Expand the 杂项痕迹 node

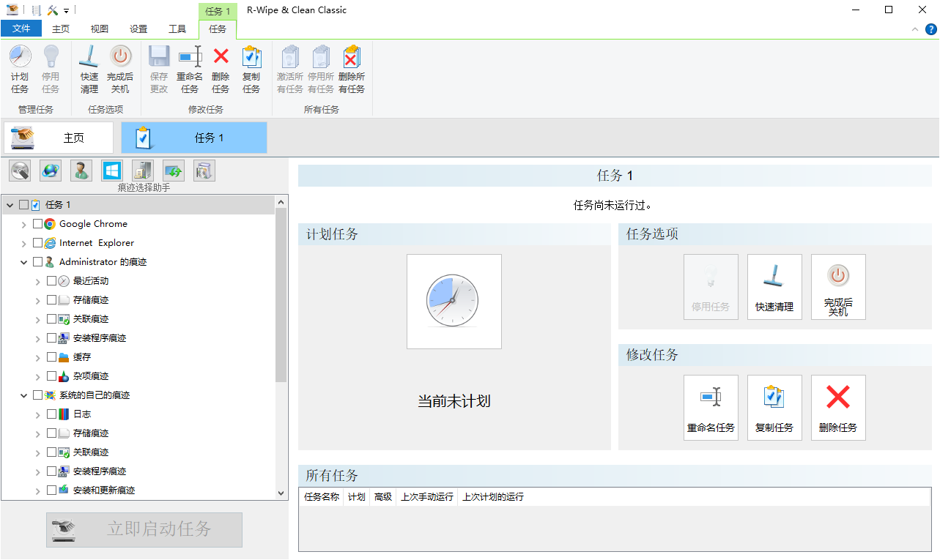[x=38, y=376]
